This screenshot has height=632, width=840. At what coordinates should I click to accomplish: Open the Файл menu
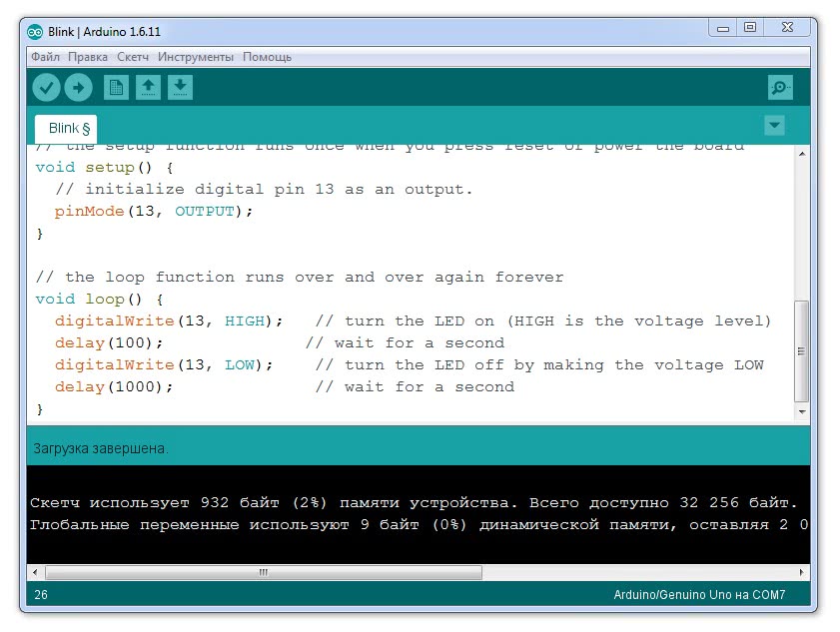[x=45, y=57]
